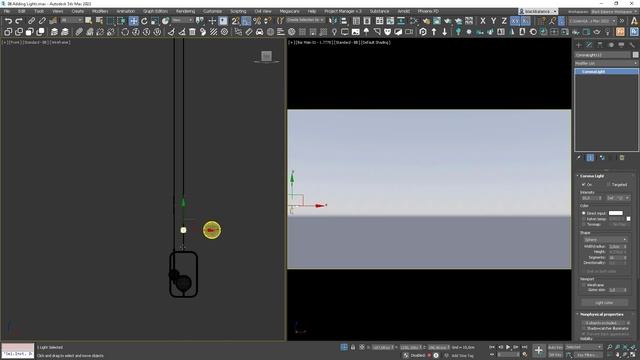Open the reference coordinate system dropdown
Viewport: 640px width, 360px height.
182,20
